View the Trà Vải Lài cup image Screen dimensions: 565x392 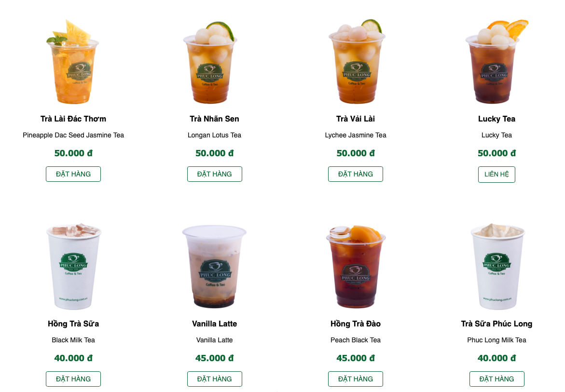coord(356,62)
